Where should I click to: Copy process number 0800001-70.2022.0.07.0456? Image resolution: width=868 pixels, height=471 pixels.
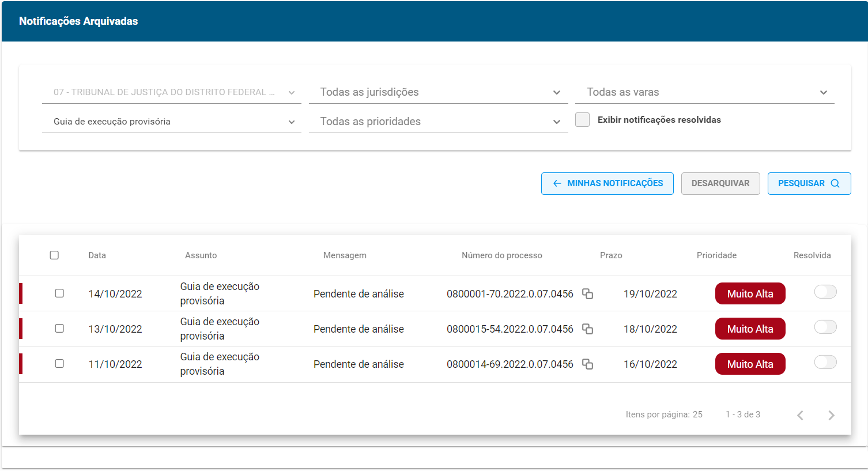point(587,294)
